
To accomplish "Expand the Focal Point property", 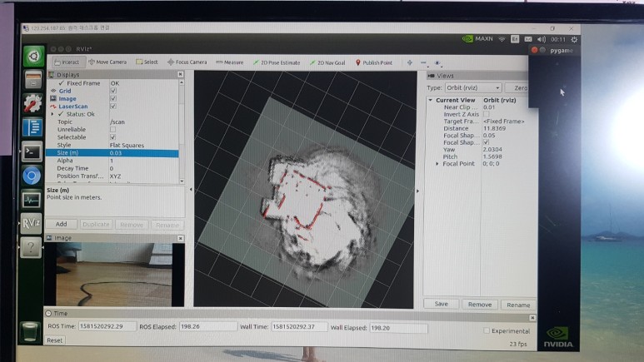I will point(437,164).
